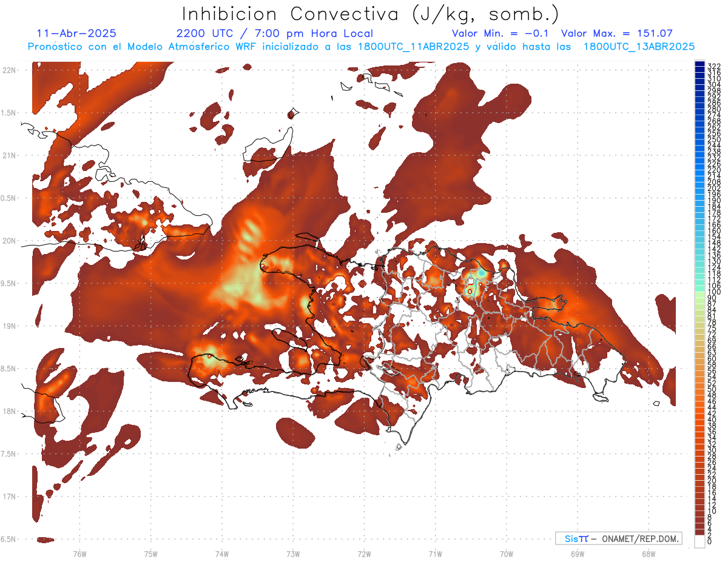
Task: Click the "20N" latitude label
Action: point(9,241)
